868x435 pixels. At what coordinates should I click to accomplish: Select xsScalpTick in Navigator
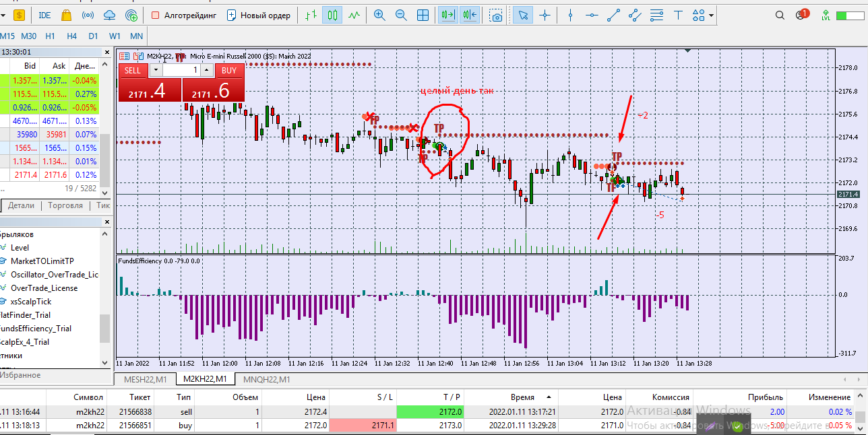click(31, 302)
